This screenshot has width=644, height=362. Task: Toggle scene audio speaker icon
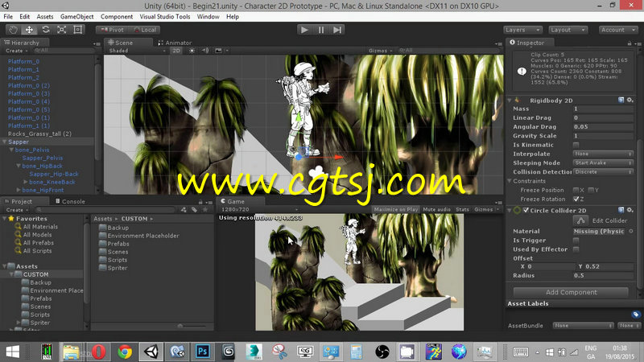tap(205, 51)
